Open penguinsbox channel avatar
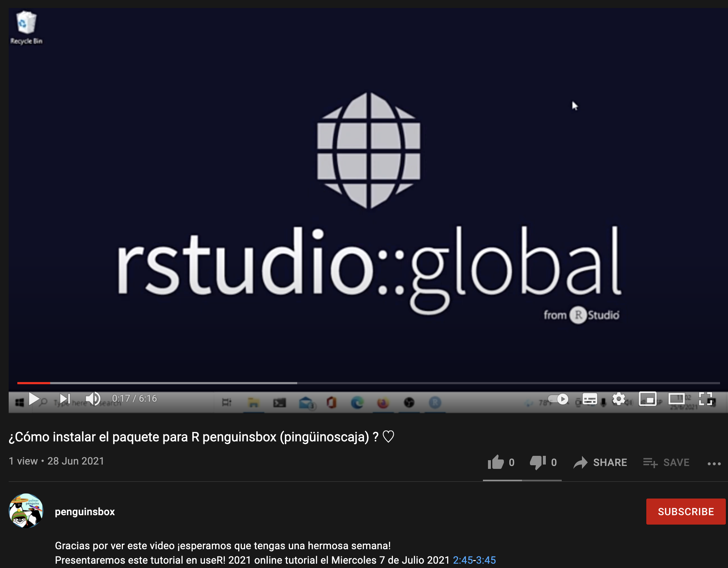 pyautogui.click(x=26, y=511)
